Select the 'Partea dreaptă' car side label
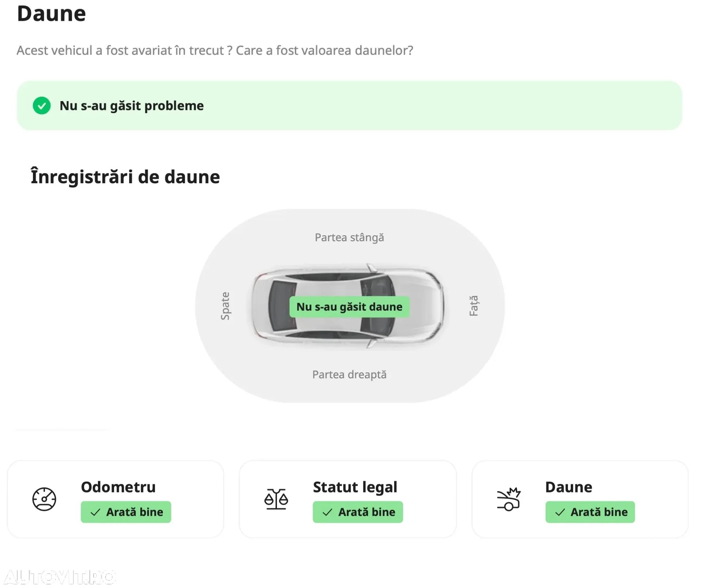This screenshot has width=701, height=588. (349, 374)
